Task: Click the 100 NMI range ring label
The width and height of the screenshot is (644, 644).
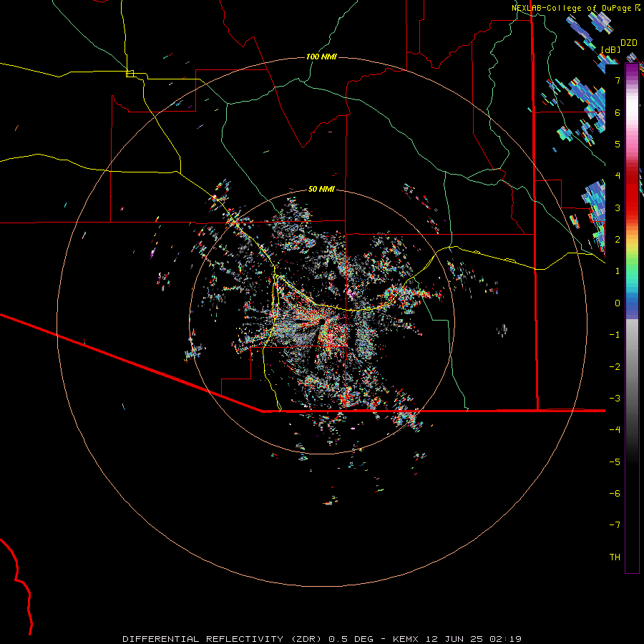Action: pos(321,57)
